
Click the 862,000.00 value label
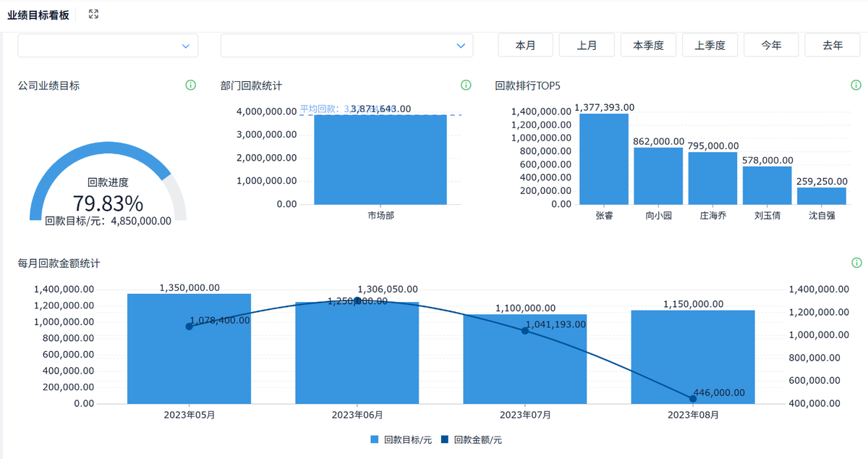click(x=658, y=141)
